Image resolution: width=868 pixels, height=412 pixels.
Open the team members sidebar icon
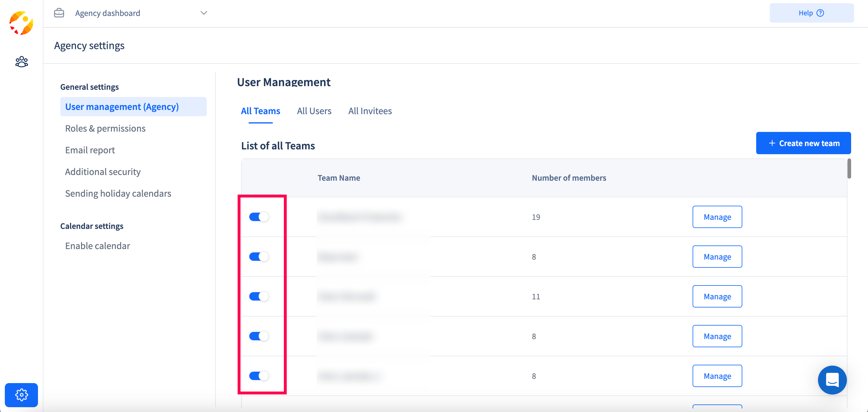tap(22, 62)
